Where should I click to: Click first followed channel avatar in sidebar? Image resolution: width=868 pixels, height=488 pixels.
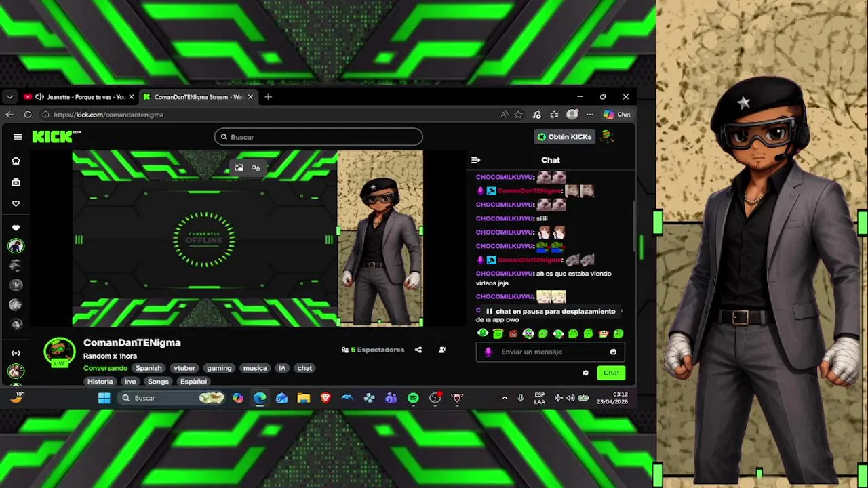(x=16, y=247)
